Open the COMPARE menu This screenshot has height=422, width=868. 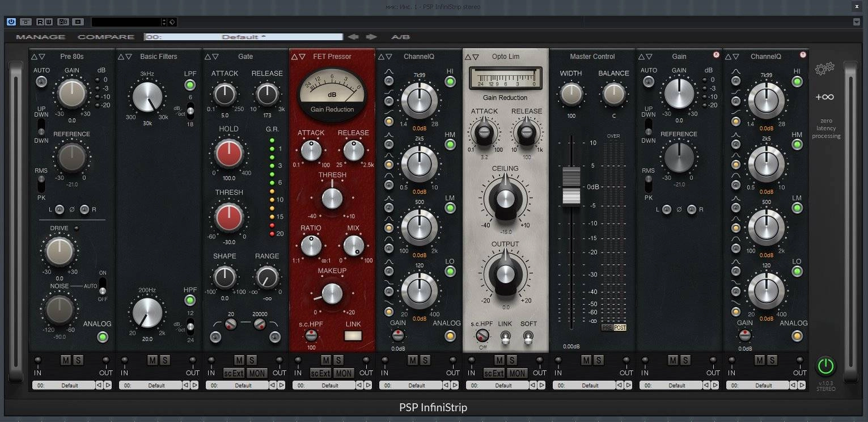click(106, 37)
